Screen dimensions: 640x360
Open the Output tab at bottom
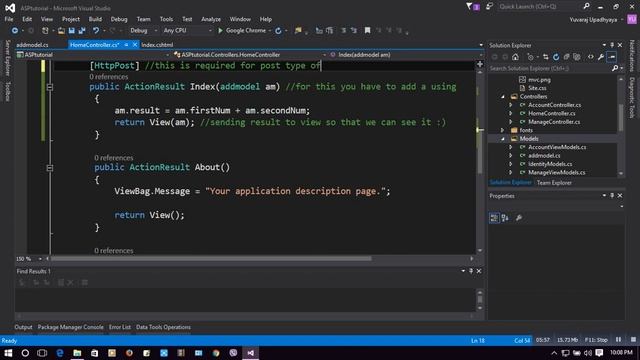[x=23, y=327]
